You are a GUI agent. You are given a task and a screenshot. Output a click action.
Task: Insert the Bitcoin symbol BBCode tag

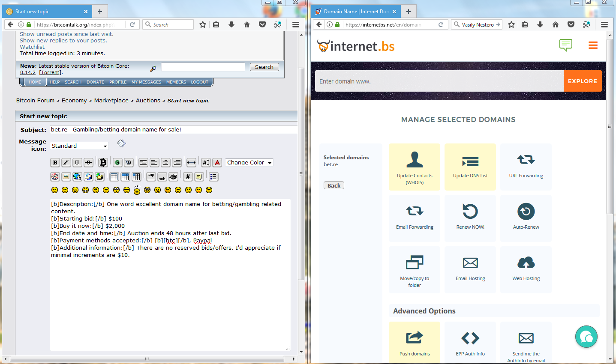click(x=103, y=162)
